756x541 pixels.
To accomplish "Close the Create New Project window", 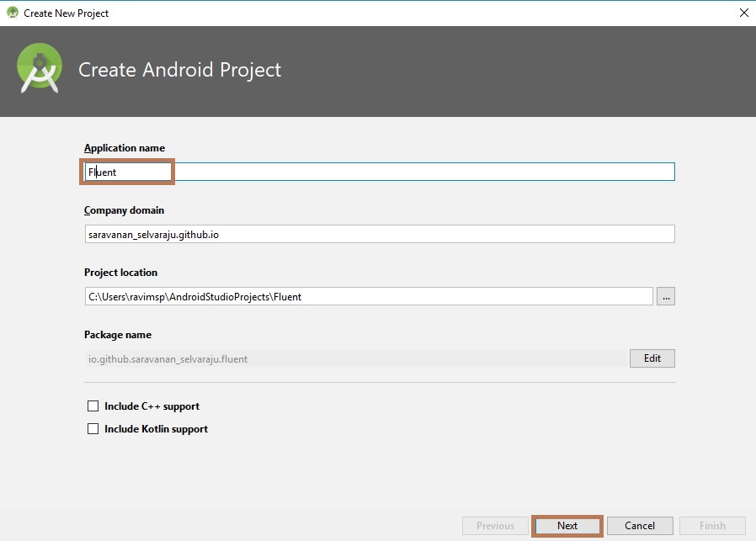I will (743, 13).
